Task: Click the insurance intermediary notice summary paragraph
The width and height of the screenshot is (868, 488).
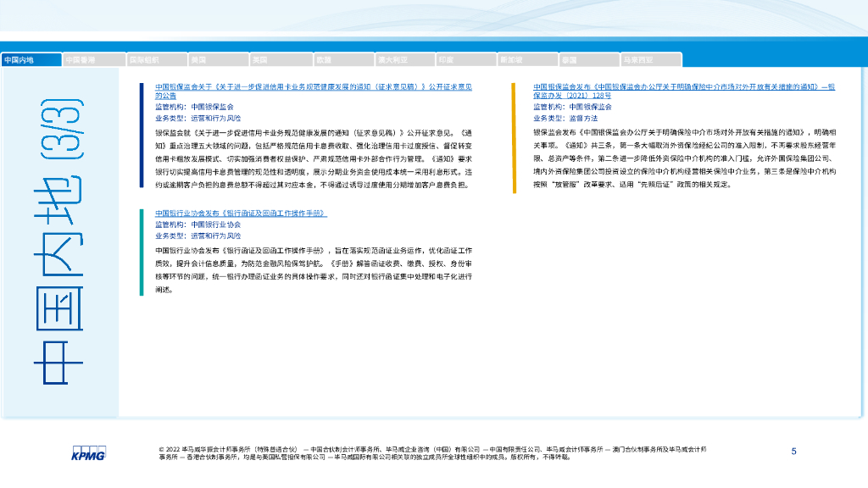Action: [x=684, y=158]
